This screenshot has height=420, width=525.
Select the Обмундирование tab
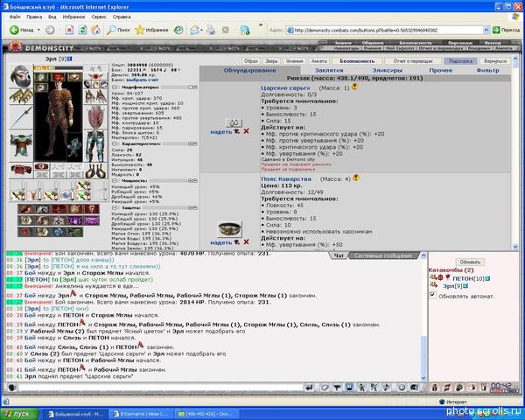(249, 70)
